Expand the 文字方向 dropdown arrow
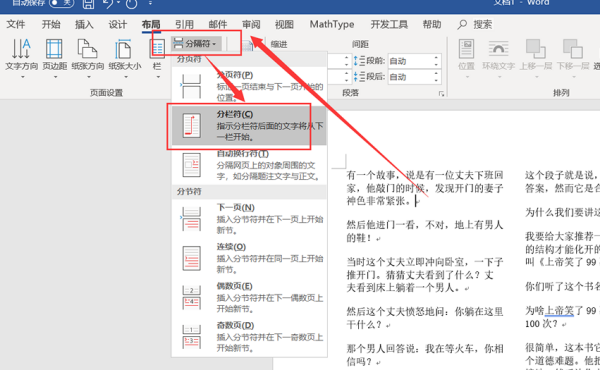The width and height of the screenshot is (600, 370). click(22, 77)
